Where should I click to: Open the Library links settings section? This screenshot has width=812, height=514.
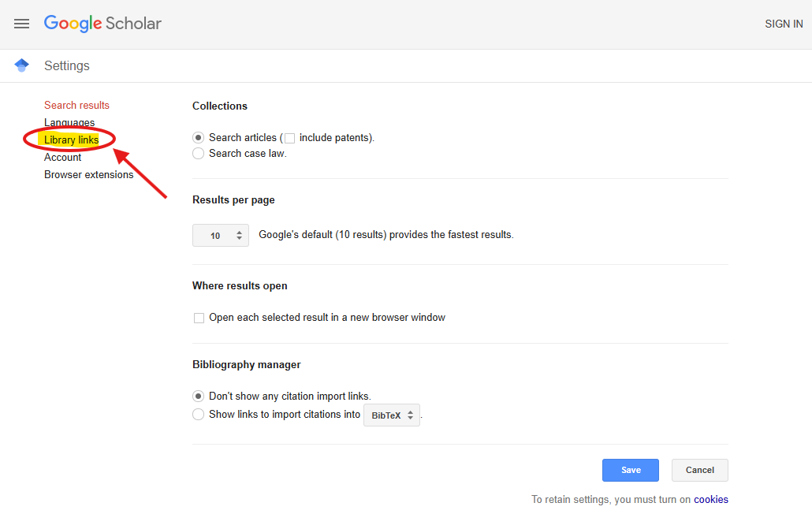coord(72,140)
